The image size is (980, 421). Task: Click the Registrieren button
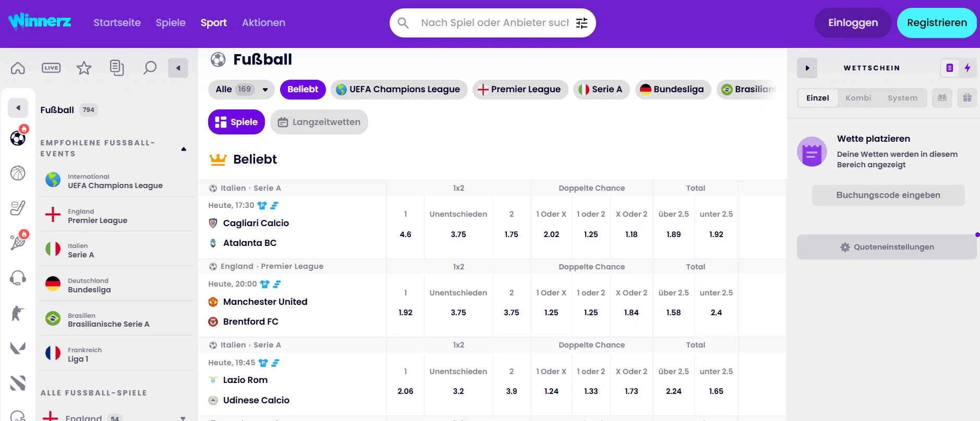pyautogui.click(x=937, y=23)
